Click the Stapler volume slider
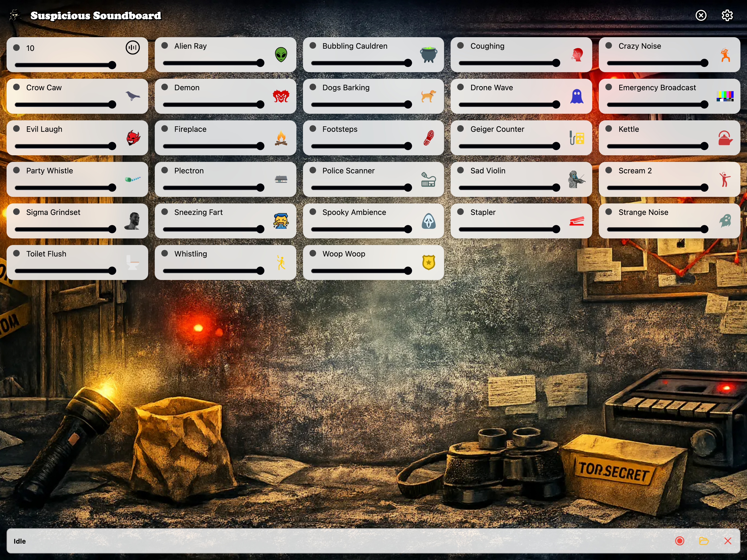747x560 pixels. pyautogui.click(x=510, y=229)
